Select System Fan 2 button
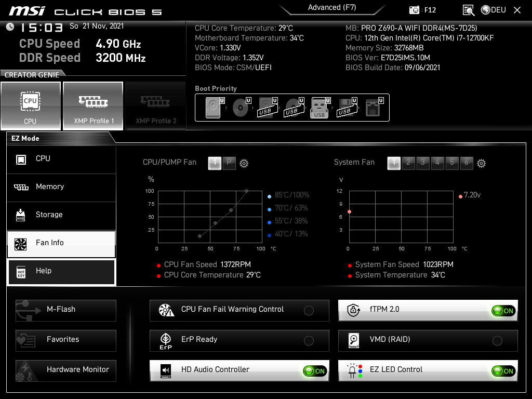This screenshot has height=399, width=532. (x=408, y=163)
